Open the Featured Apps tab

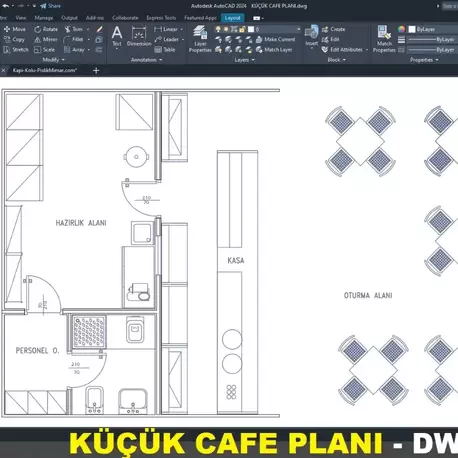pyautogui.click(x=200, y=18)
